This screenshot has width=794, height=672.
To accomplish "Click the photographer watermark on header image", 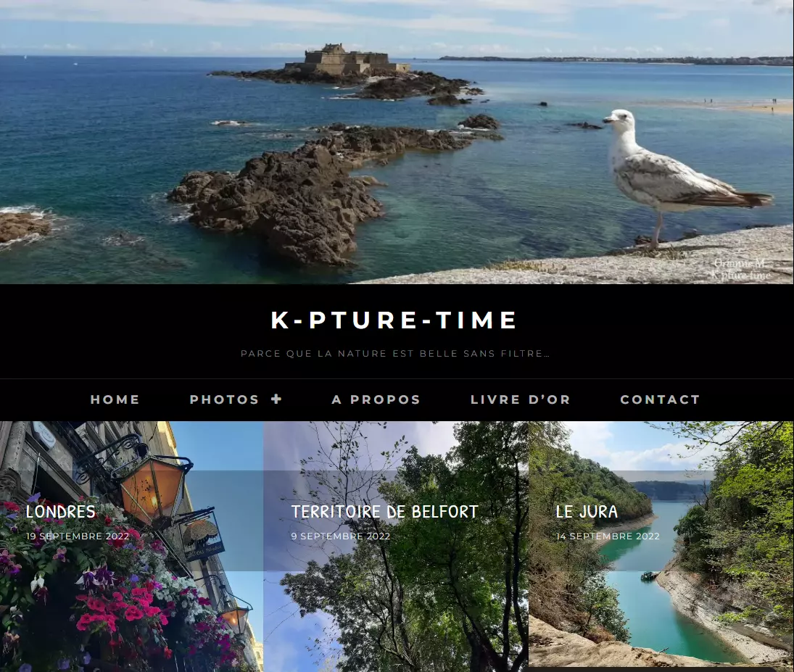I will [741, 269].
